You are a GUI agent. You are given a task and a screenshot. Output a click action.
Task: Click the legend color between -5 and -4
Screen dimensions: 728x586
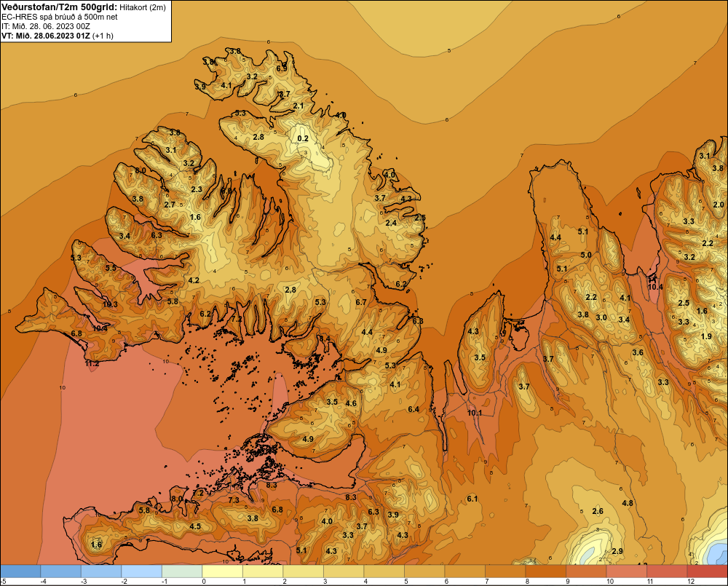point(20,571)
